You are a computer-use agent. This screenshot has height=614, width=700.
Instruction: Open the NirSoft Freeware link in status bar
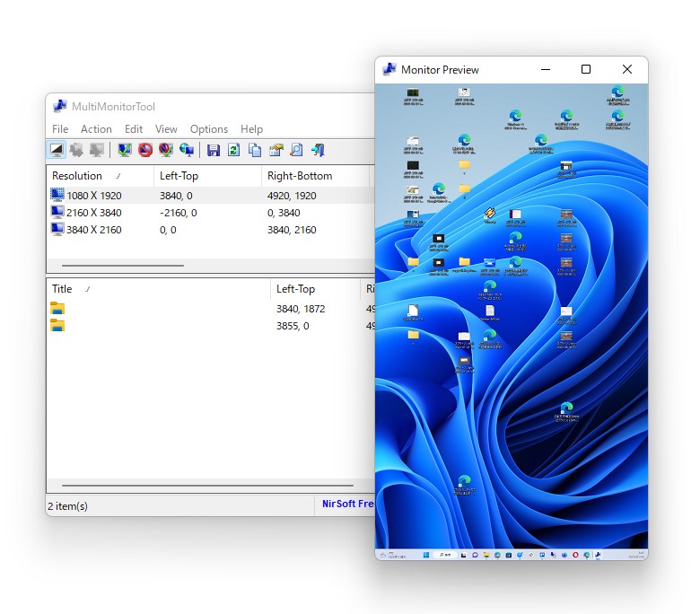pos(348,504)
